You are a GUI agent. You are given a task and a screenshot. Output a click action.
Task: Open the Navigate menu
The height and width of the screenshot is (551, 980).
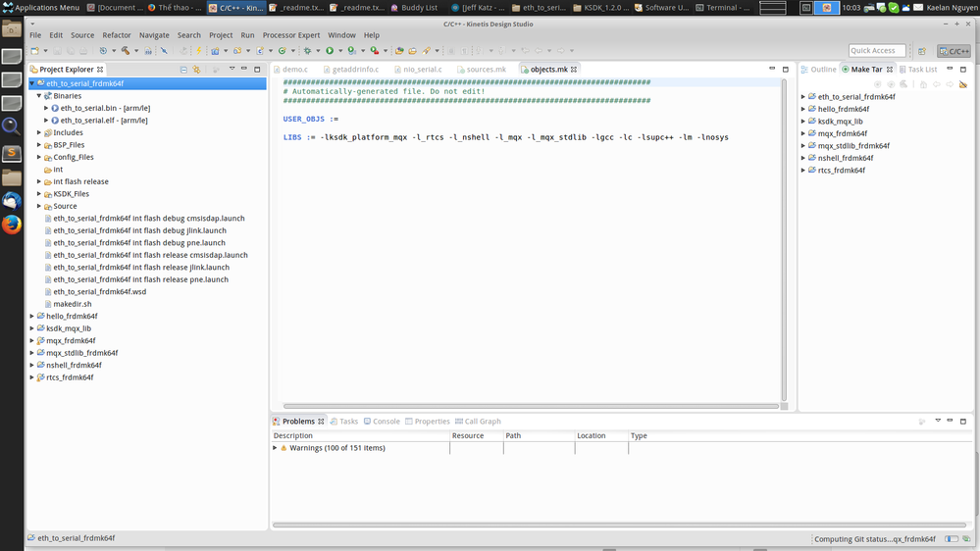click(x=154, y=35)
